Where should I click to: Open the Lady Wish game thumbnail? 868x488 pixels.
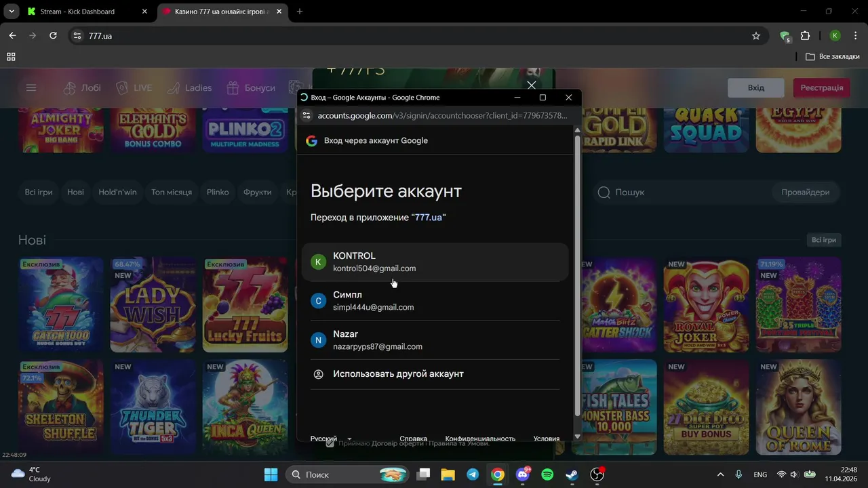point(153,305)
